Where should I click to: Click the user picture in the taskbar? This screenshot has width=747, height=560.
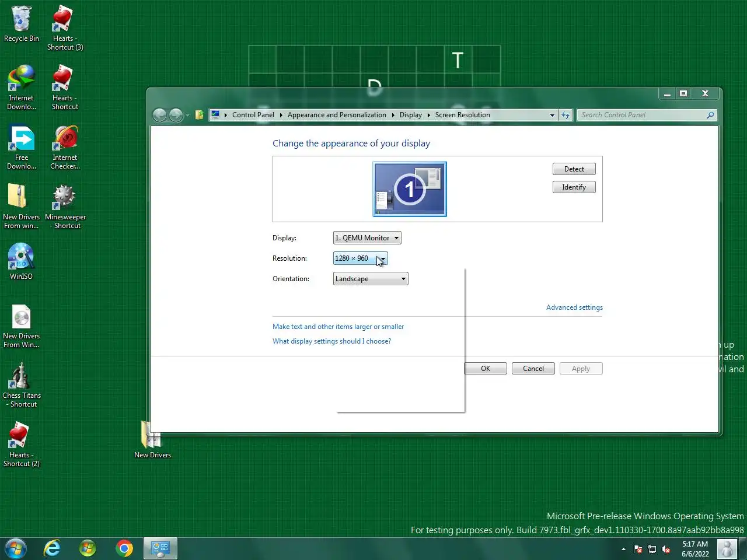tap(727, 549)
